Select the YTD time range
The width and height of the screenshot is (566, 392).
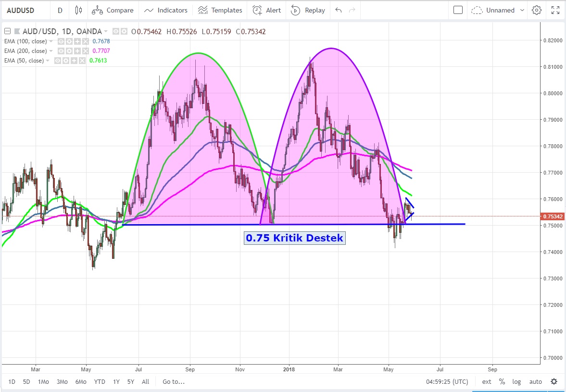(x=100, y=382)
